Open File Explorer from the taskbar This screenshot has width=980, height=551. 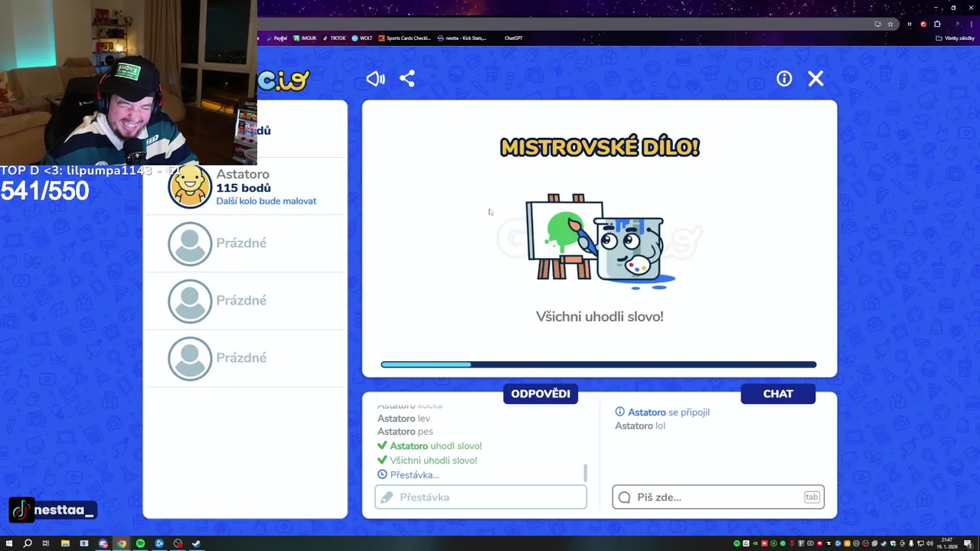pyautogui.click(x=65, y=543)
